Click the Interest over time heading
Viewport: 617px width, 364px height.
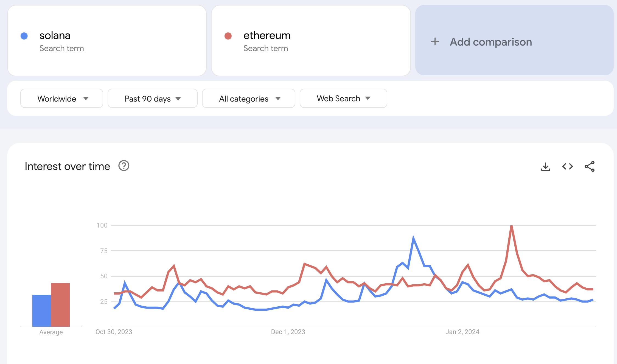pos(68,166)
